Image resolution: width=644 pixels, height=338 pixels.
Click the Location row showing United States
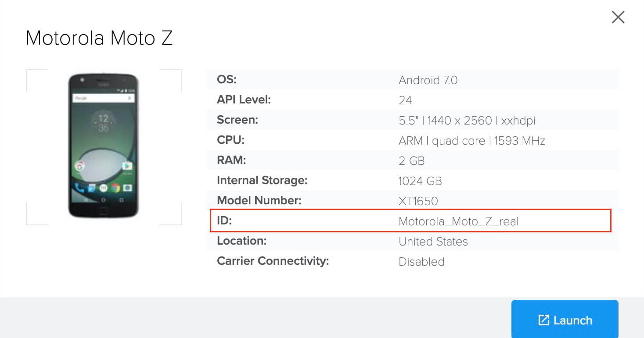point(413,241)
